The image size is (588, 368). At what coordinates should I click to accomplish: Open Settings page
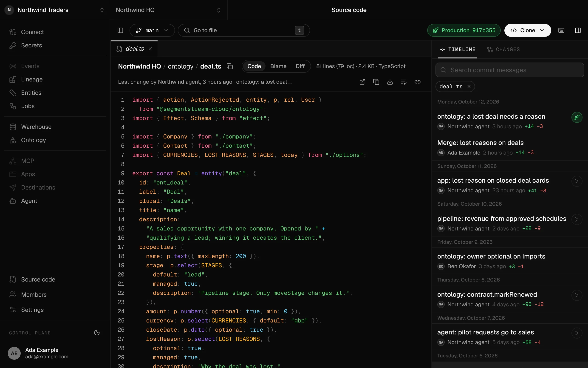pyautogui.click(x=55, y=310)
